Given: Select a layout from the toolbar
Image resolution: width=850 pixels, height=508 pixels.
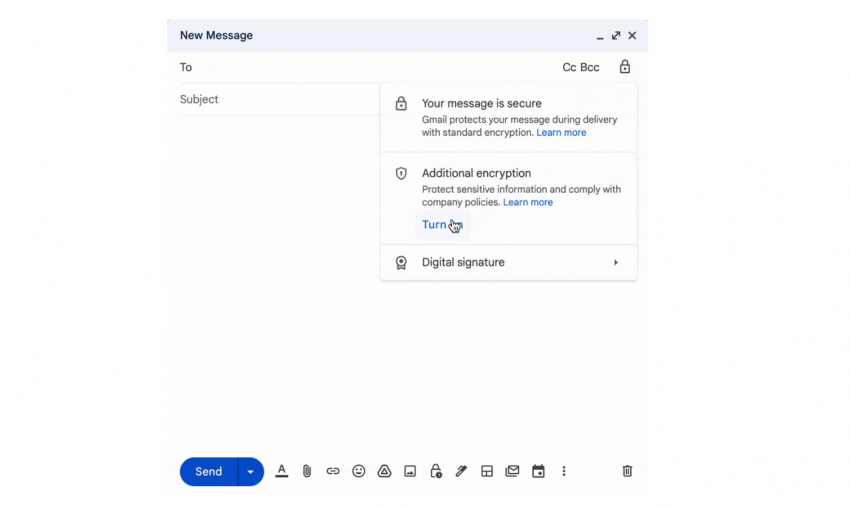Looking at the screenshot, I should pos(487,471).
